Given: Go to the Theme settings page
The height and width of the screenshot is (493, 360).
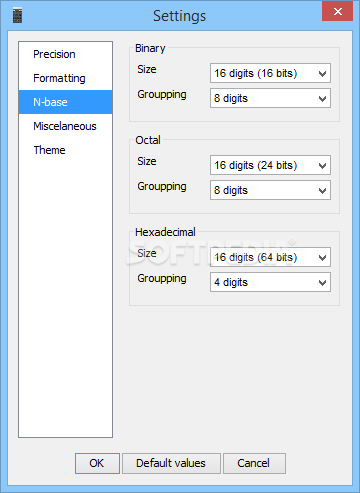Looking at the screenshot, I should pyautogui.click(x=65, y=150).
